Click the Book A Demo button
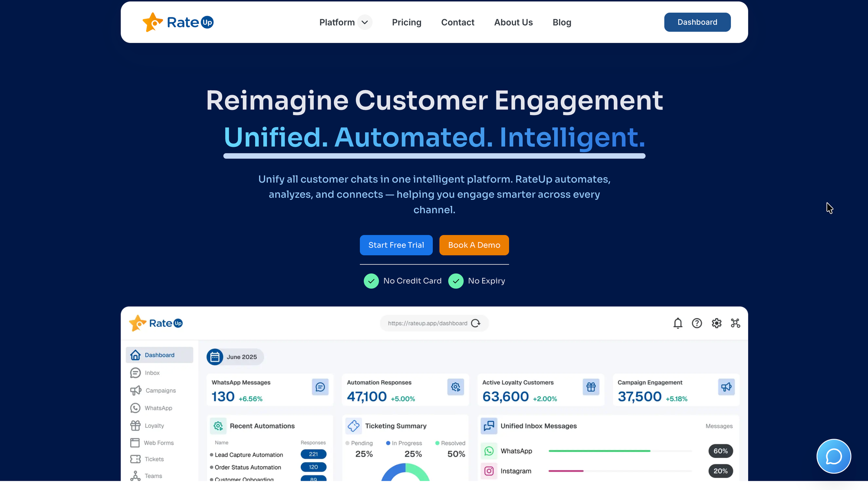The image size is (868, 490). (x=474, y=245)
